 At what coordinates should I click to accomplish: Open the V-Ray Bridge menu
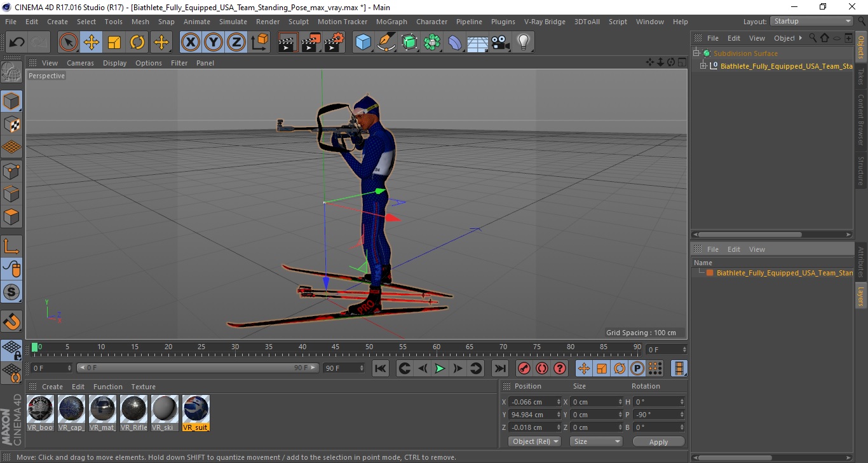coord(545,22)
